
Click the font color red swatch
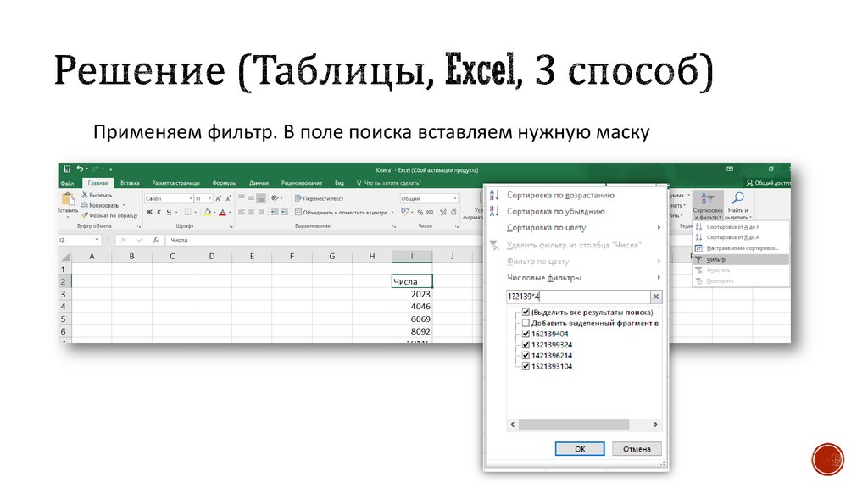click(x=222, y=213)
